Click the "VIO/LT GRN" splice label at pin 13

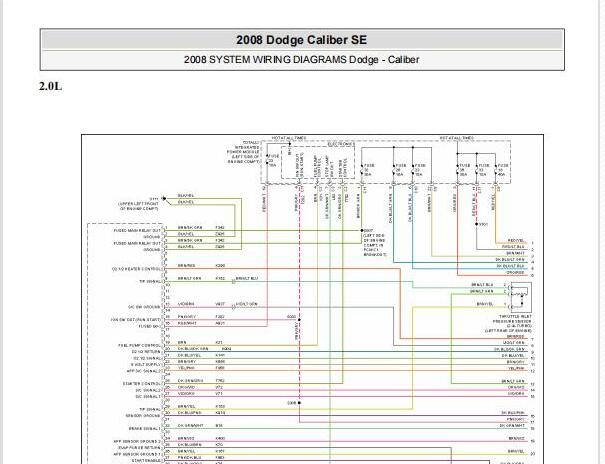[247, 304]
